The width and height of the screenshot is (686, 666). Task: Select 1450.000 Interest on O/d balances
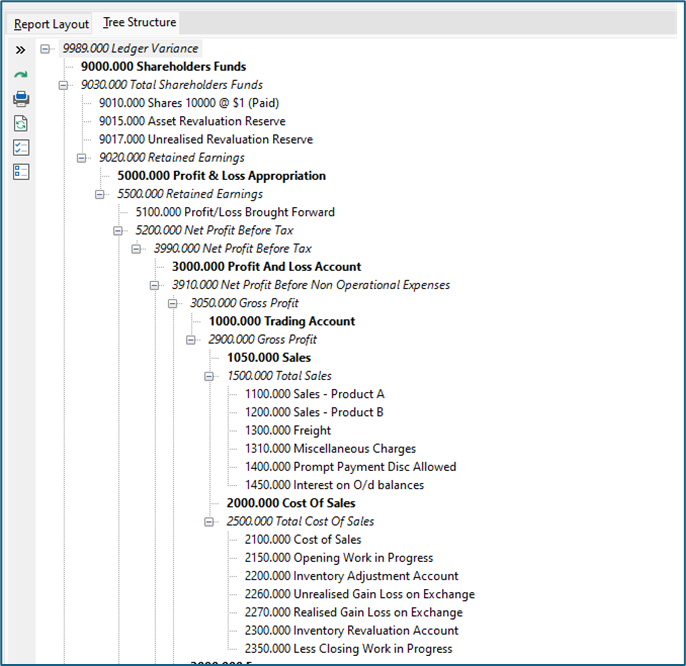(x=335, y=485)
